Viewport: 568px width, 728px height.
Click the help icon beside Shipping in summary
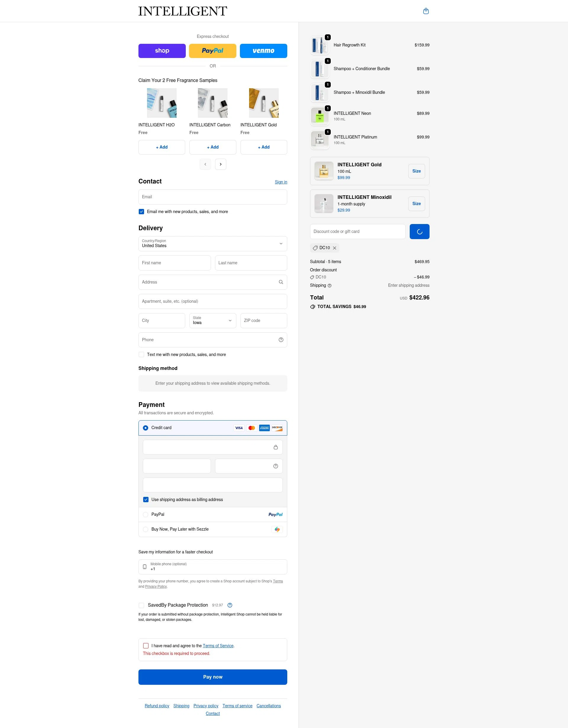tap(330, 285)
